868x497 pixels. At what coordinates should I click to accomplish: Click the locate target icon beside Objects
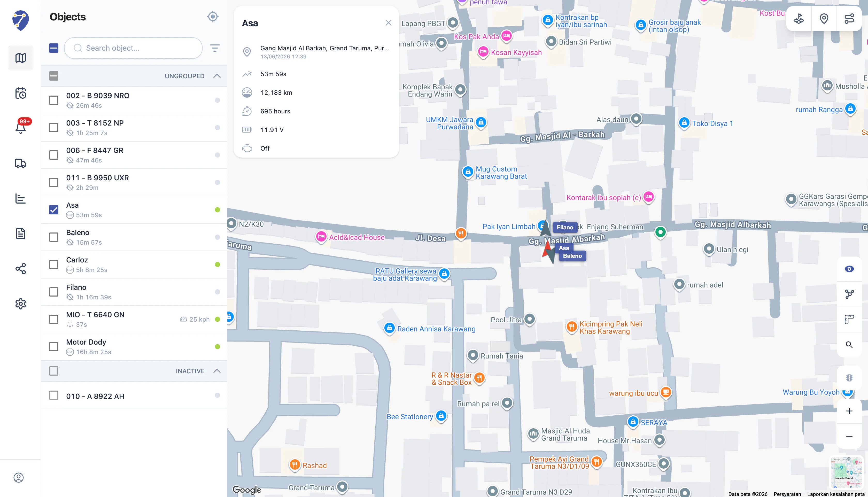pyautogui.click(x=213, y=16)
